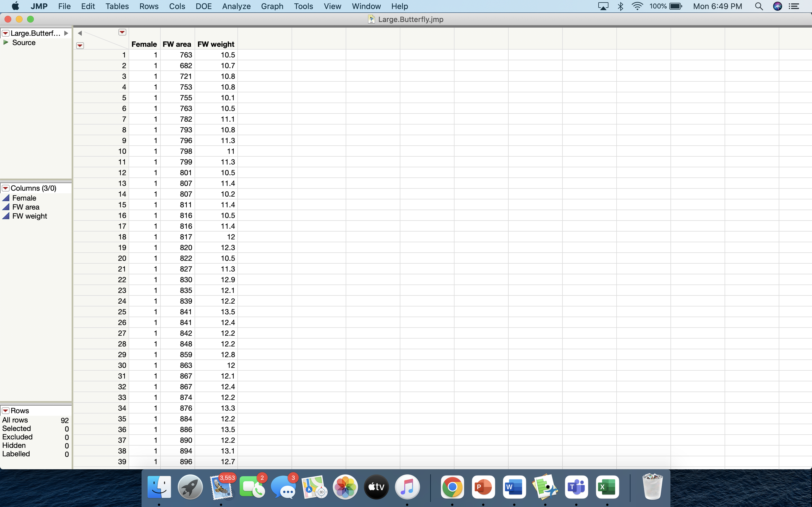Open Spotlight search in the menu bar
The width and height of the screenshot is (812, 507).
tap(759, 6)
